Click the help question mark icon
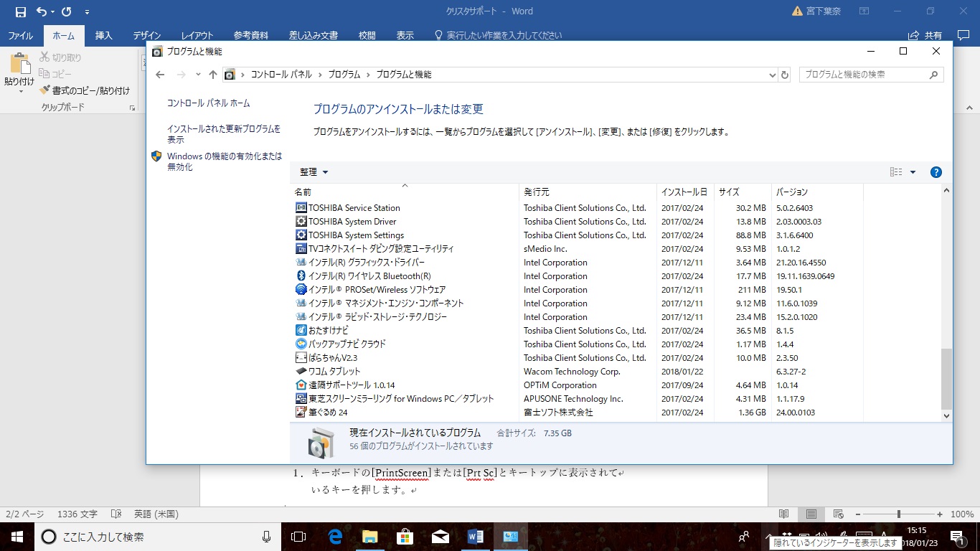This screenshot has width=980, height=551. 936,172
